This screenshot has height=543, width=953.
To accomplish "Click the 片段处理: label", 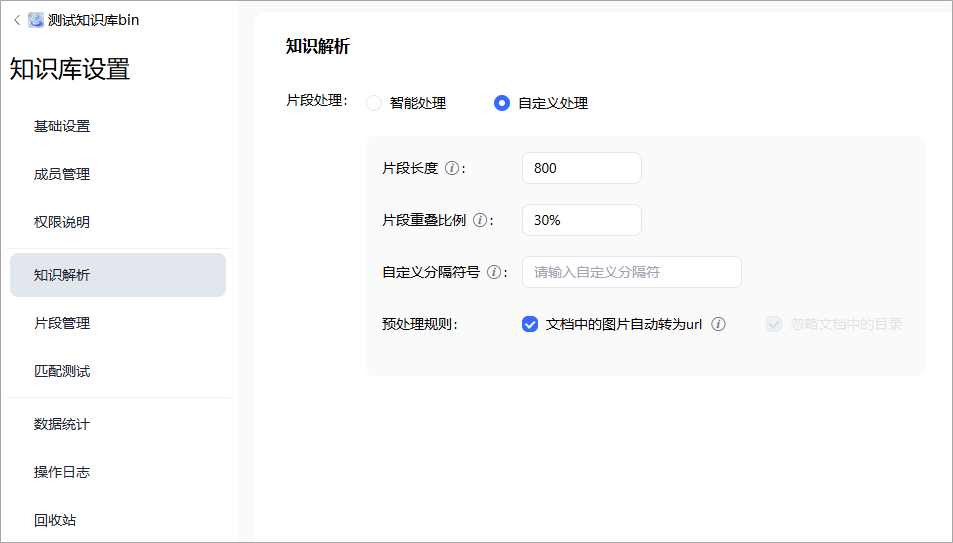I will tap(317, 101).
